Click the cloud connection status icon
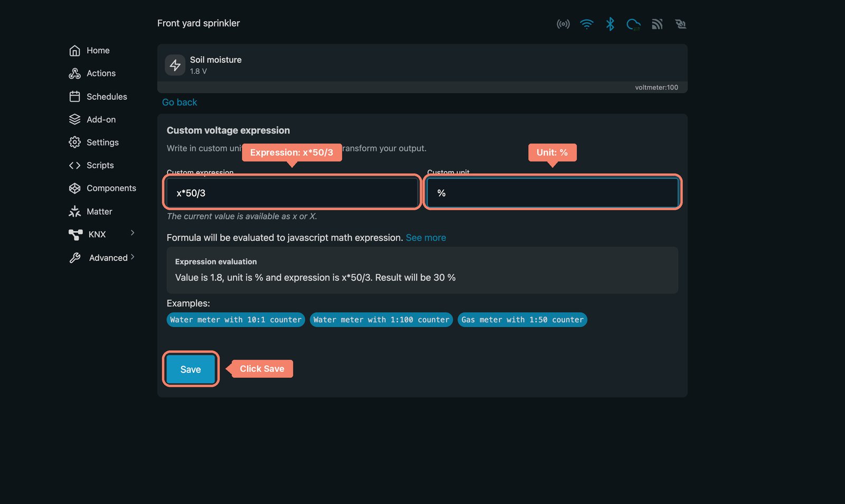 click(633, 24)
